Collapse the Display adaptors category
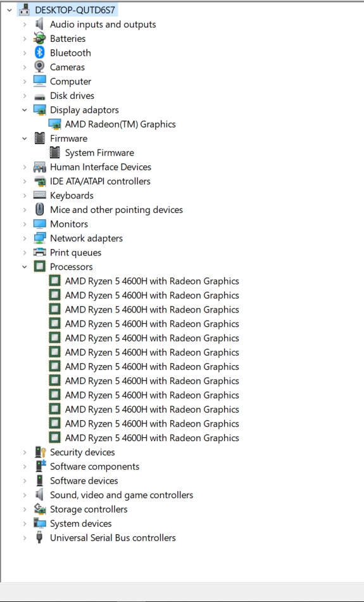Image resolution: width=364 pixels, height=602 pixels. (25, 110)
